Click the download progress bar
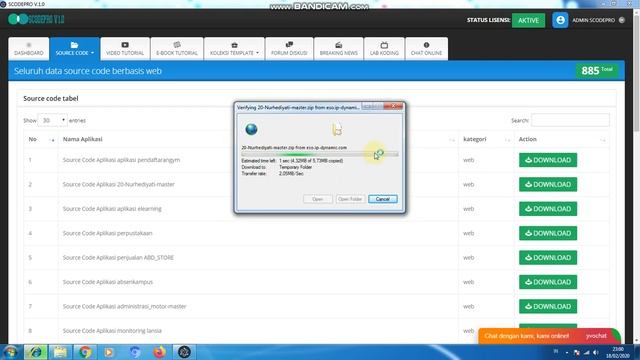Viewport: 640px width, 360px height. click(320, 154)
